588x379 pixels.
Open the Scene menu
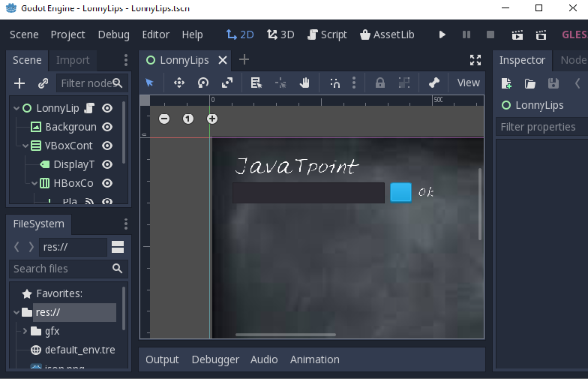[x=24, y=35]
